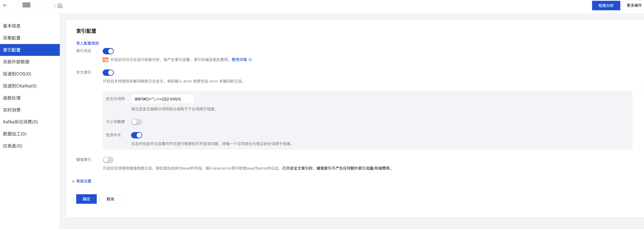Expand the 高级设置 disclosure triangle
The image size is (644, 229).
coord(73,181)
